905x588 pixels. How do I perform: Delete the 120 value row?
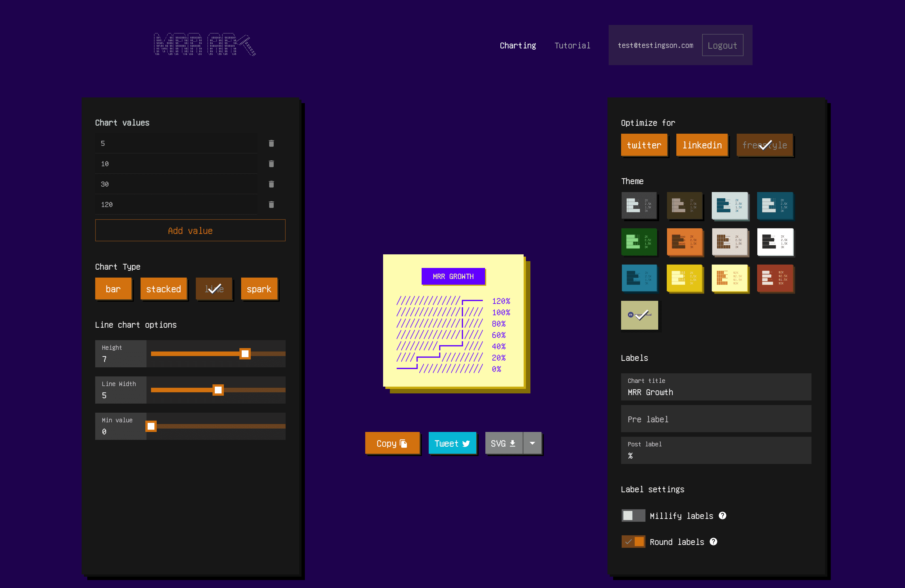coord(271,204)
